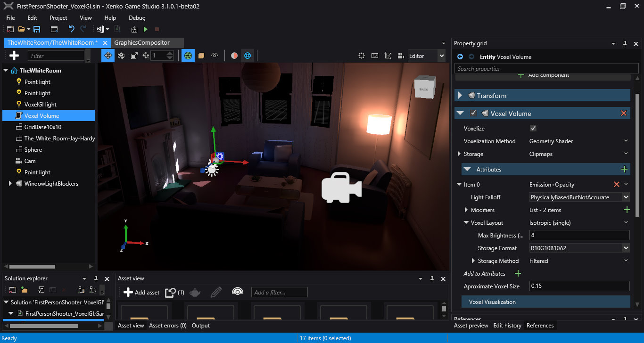Activate the rotation gizmo tool
The image size is (644, 343).
tap(121, 55)
